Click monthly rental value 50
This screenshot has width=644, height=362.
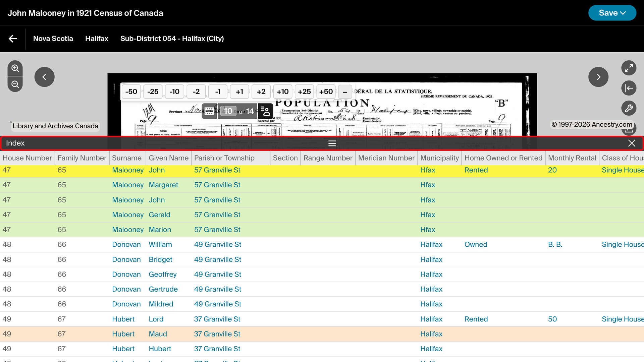pyautogui.click(x=552, y=319)
